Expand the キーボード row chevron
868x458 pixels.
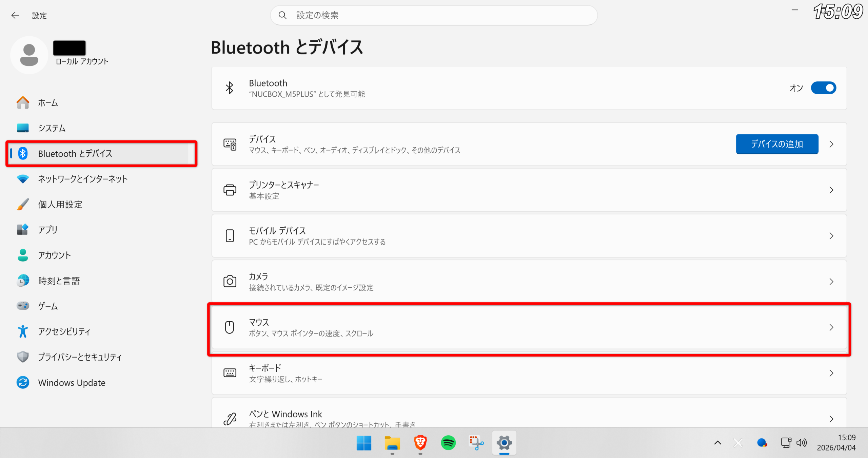tap(831, 373)
